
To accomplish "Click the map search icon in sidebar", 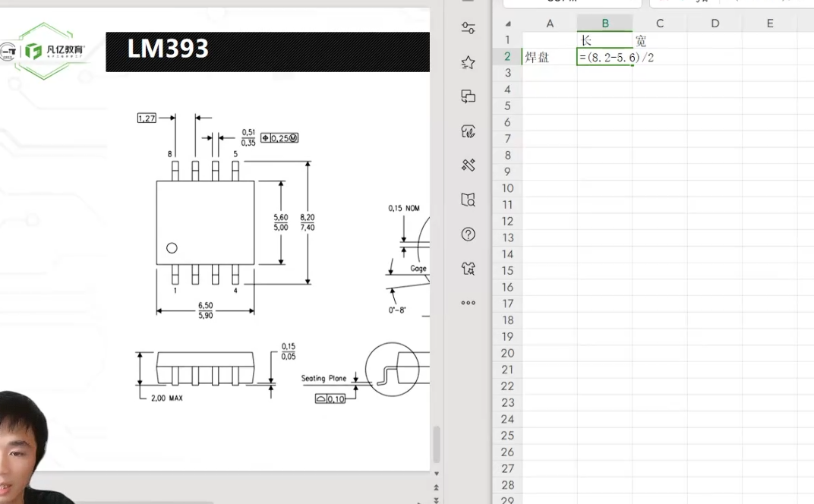I will tap(469, 200).
